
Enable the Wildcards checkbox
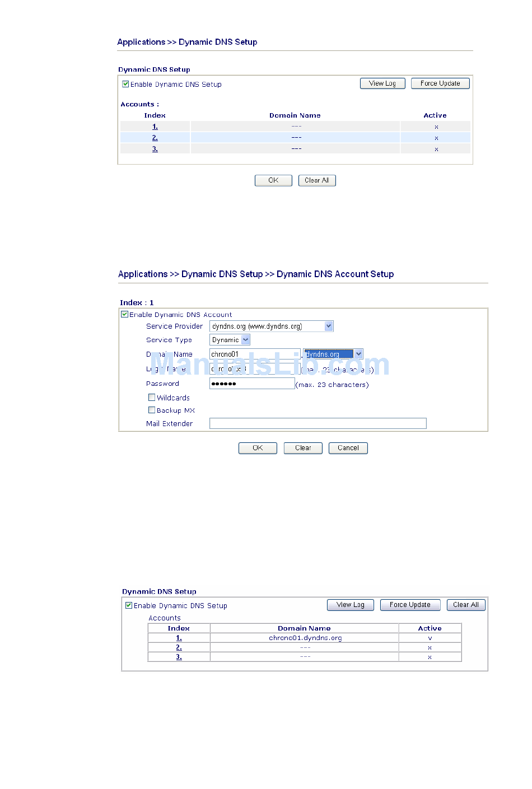(x=152, y=397)
